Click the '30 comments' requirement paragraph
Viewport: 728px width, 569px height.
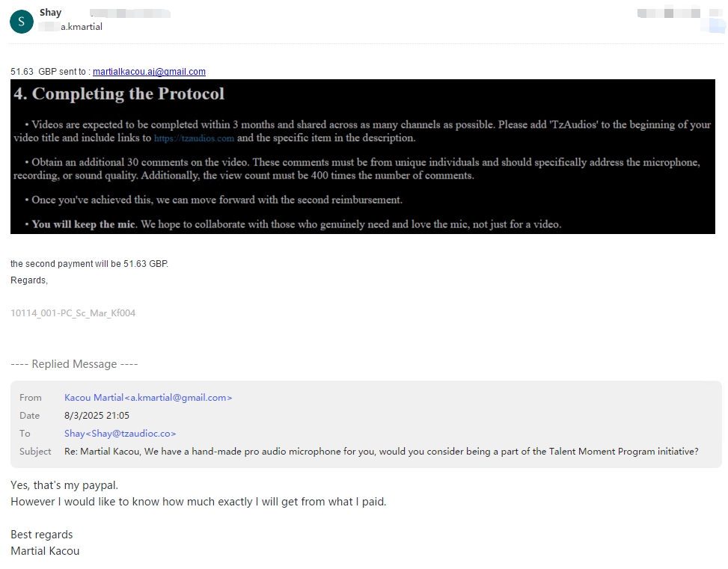click(357, 168)
